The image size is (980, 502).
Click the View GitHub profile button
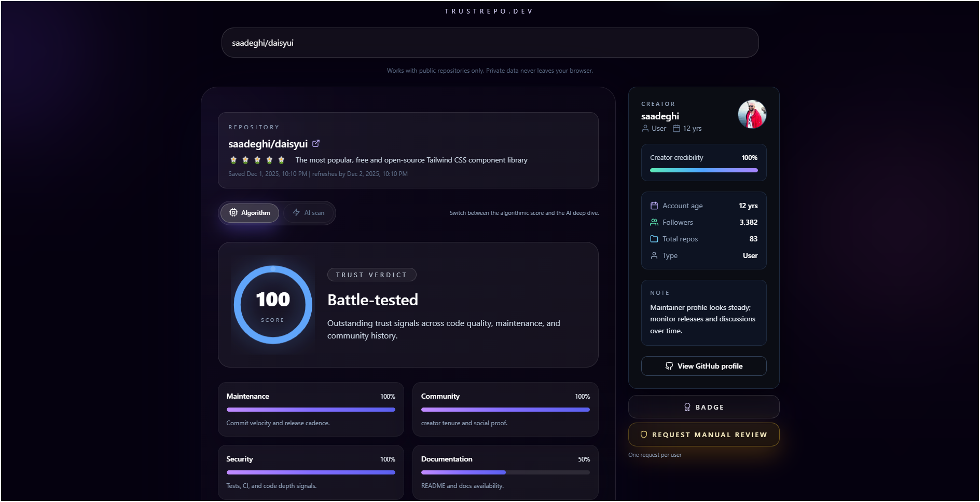pos(703,366)
